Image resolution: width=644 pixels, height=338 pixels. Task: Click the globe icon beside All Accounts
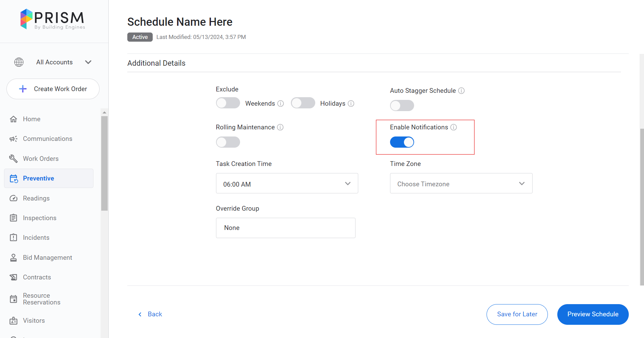pos(19,62)
